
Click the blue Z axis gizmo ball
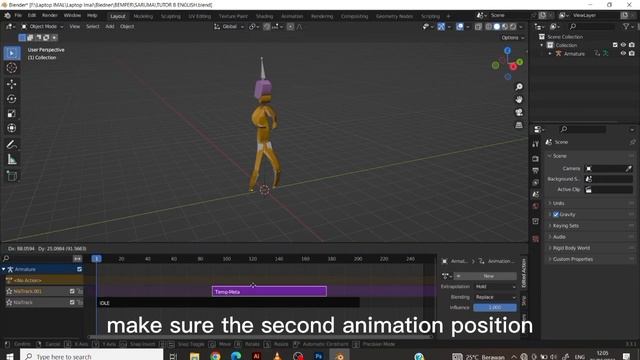coord(507,51)
